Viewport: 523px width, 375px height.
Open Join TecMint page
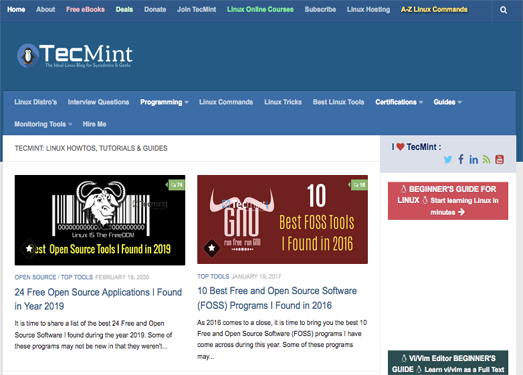click(x=196, y=10)
